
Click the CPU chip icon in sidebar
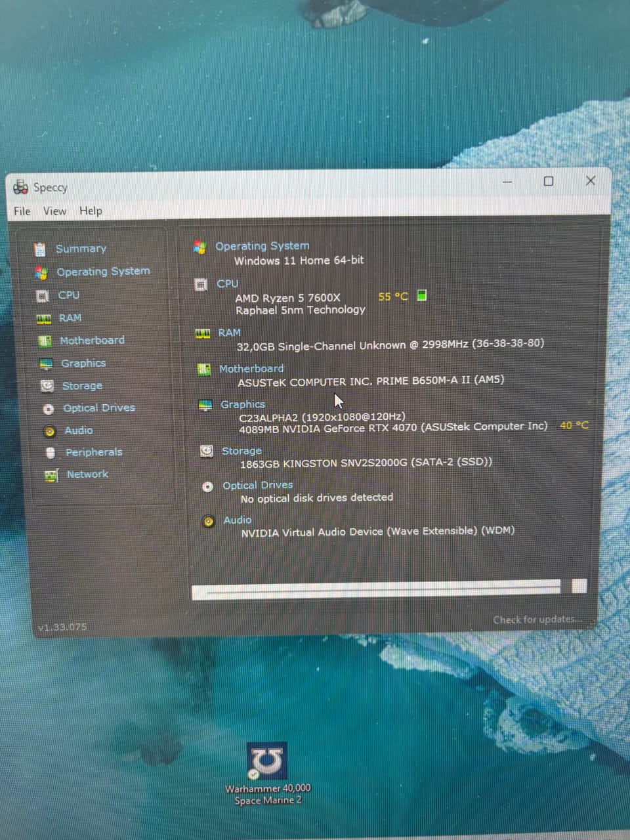click(x=43, y=296)
